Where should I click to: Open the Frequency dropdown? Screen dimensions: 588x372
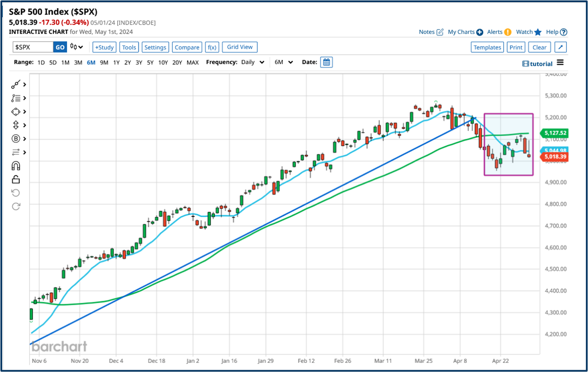(253, 62)
